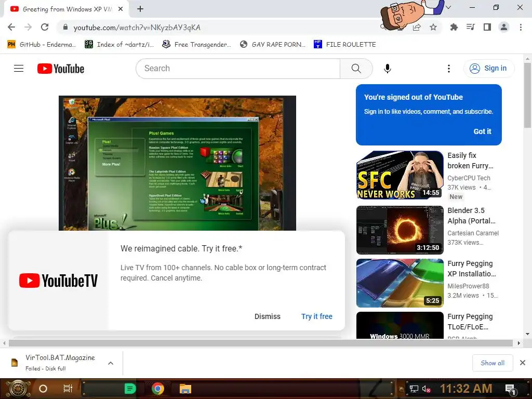Reload the YouTube page
Viewport: 532px width, 399px height.
[45, 27]
